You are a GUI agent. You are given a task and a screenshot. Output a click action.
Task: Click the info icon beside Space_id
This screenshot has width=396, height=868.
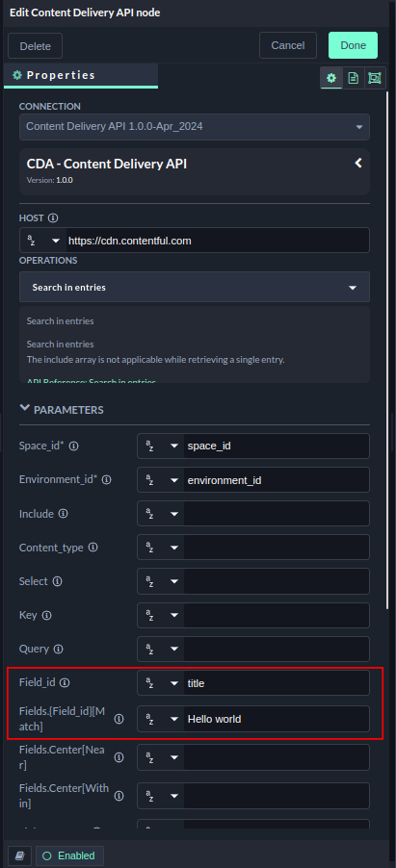pos(74,446)
